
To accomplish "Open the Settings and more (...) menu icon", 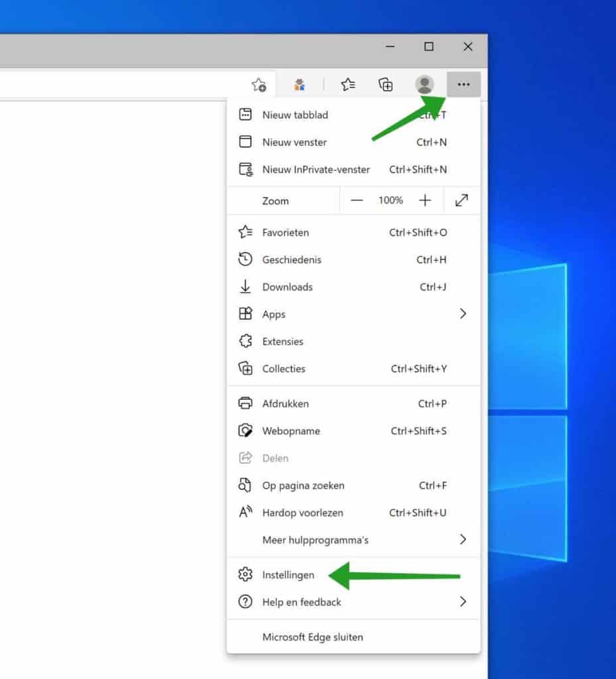I will 463,84.
